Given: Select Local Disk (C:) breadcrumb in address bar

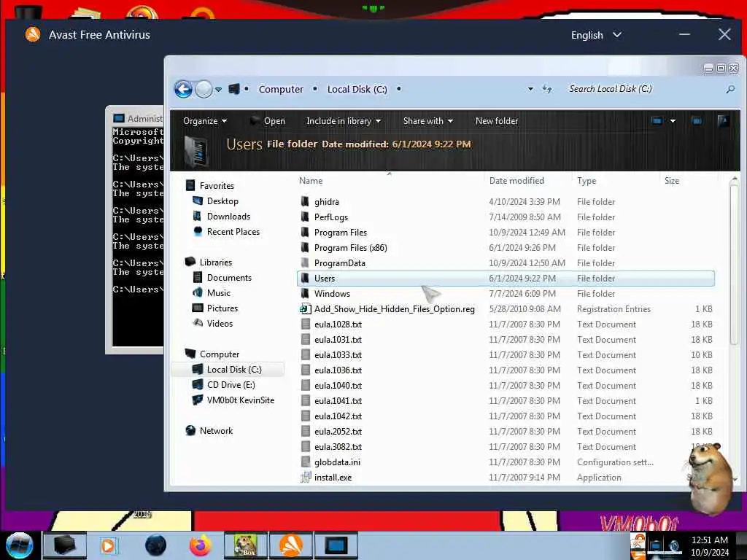Looking at the screenshot, I should (357, 89).
